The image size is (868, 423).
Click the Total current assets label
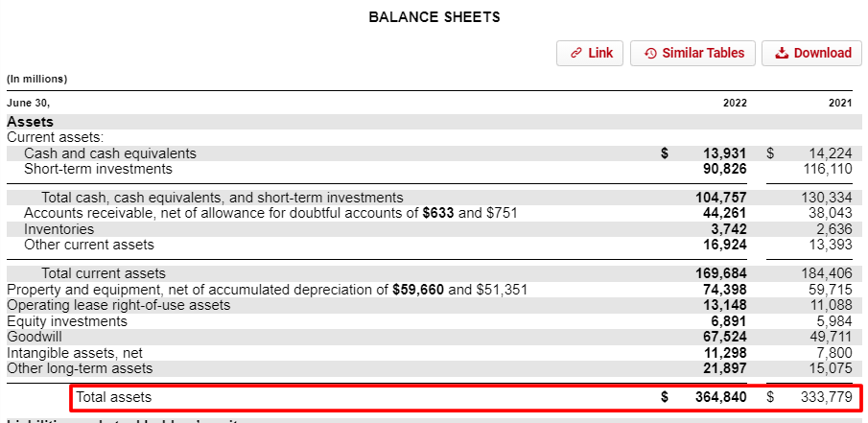104,273
